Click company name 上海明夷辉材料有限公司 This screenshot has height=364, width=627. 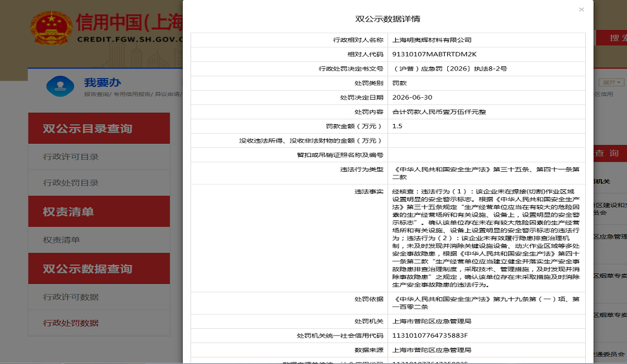coord(432,40)
